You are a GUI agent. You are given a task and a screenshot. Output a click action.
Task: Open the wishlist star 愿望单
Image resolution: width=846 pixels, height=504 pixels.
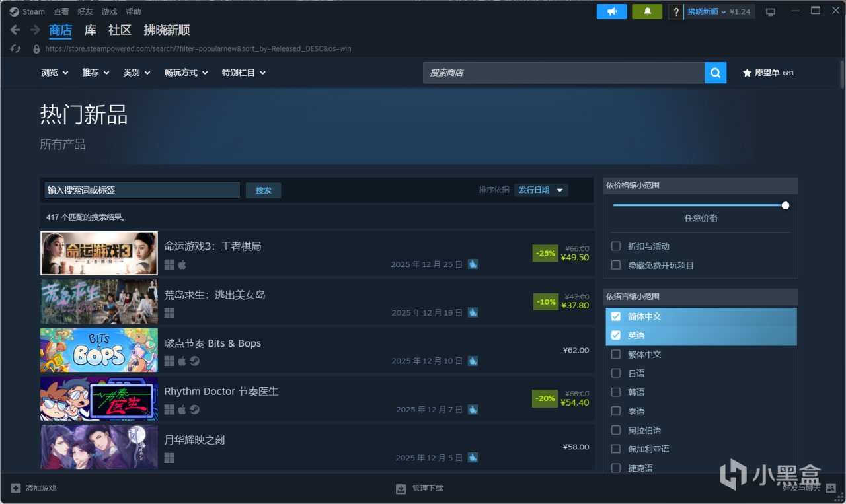[x=768, y=73]
